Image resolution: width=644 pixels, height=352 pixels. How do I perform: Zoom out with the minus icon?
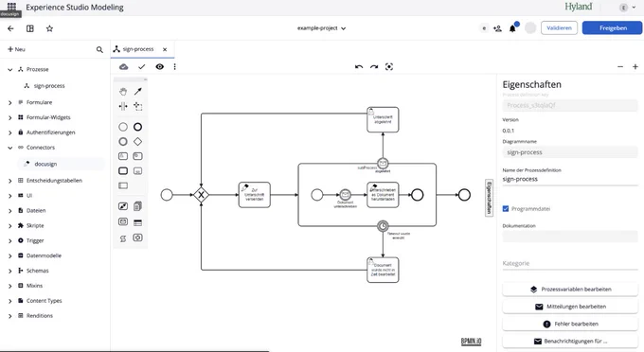click(x=620, y=66)
